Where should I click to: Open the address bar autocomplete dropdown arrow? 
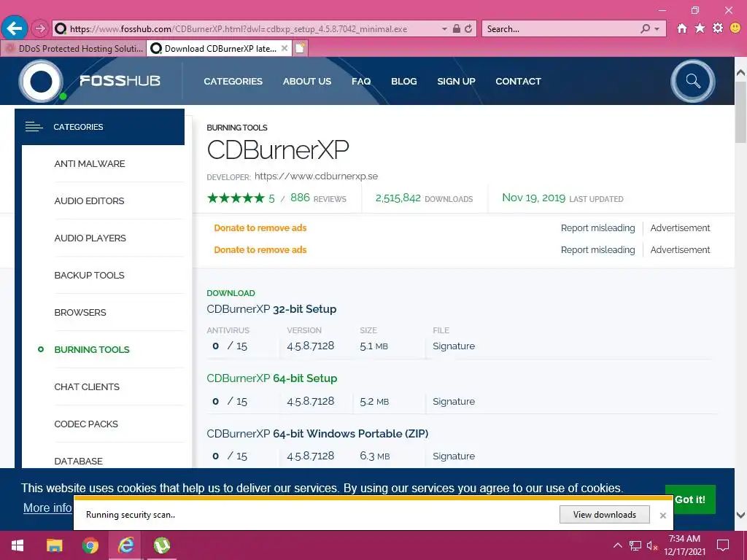[x=444, y=29]
